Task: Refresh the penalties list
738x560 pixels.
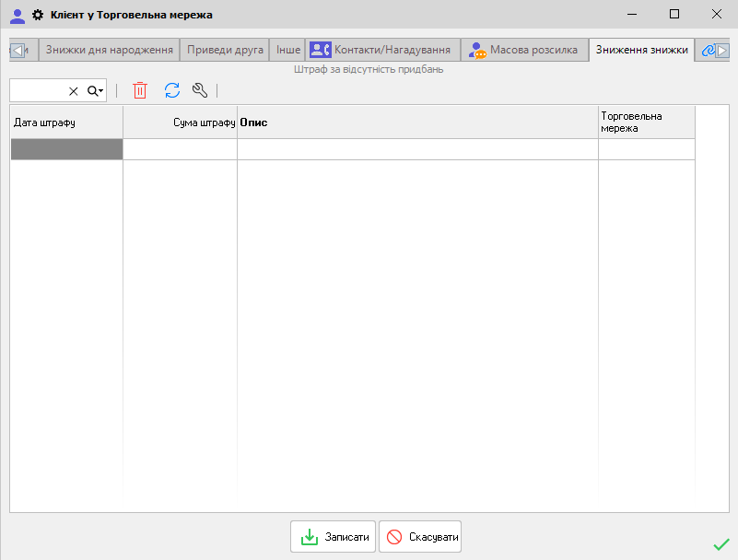Action: tap(172, 90)
